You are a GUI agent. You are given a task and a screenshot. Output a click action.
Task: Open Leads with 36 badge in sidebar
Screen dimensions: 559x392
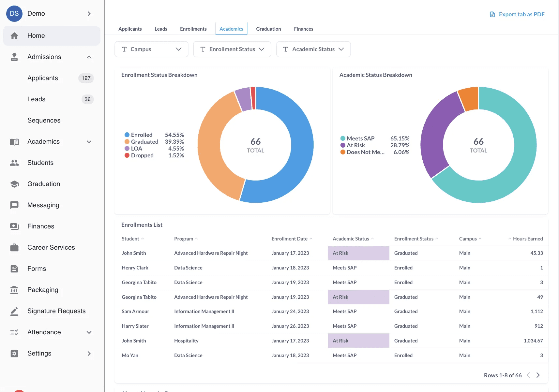coord(52,99)
